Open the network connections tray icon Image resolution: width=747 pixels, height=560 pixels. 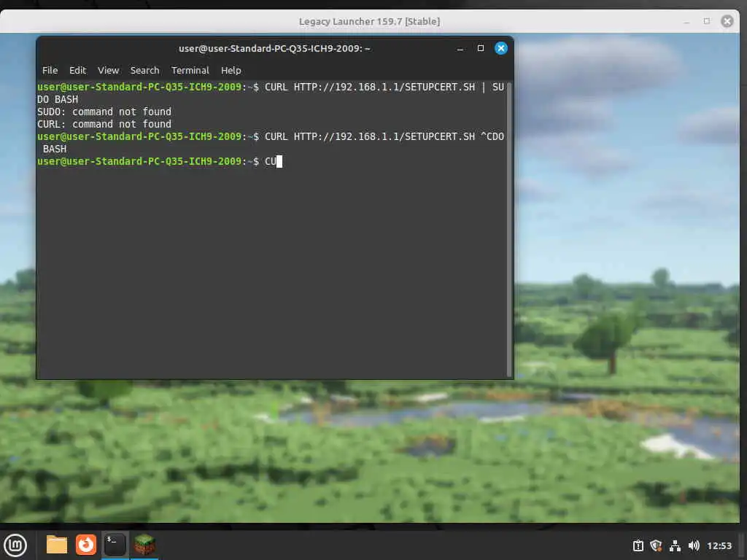coord(675,545)
